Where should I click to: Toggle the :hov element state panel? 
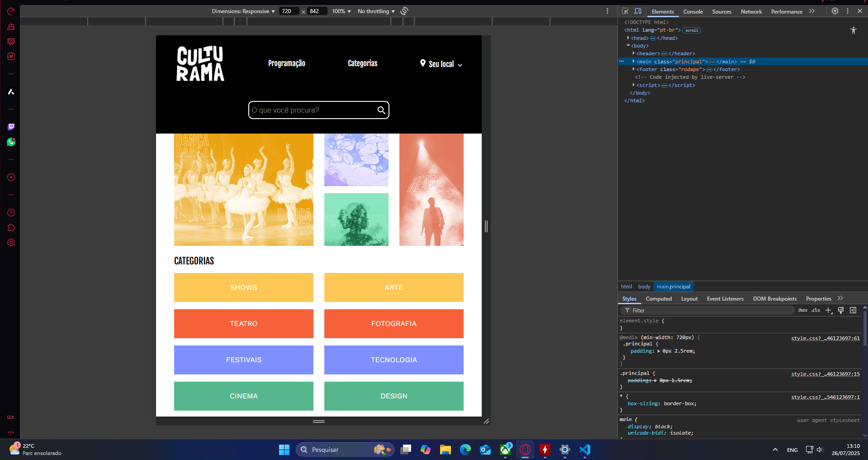tap(802, 310)
